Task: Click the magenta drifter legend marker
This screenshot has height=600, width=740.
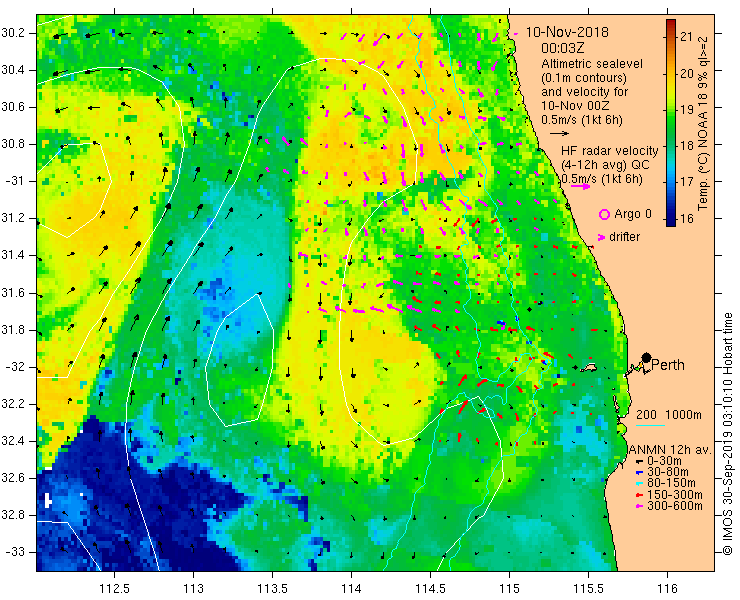Action: click(x=601, y=237)
